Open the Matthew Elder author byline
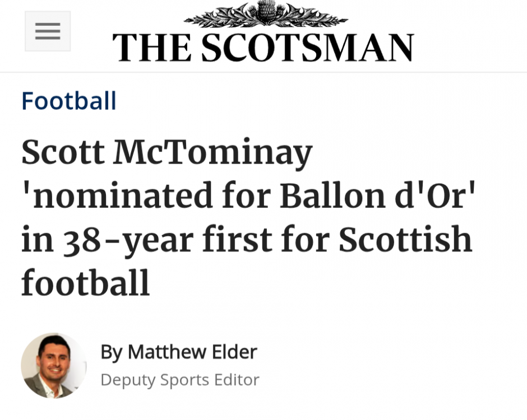Image resolution: width=527 pixels, height=420 pixels. 178,352
